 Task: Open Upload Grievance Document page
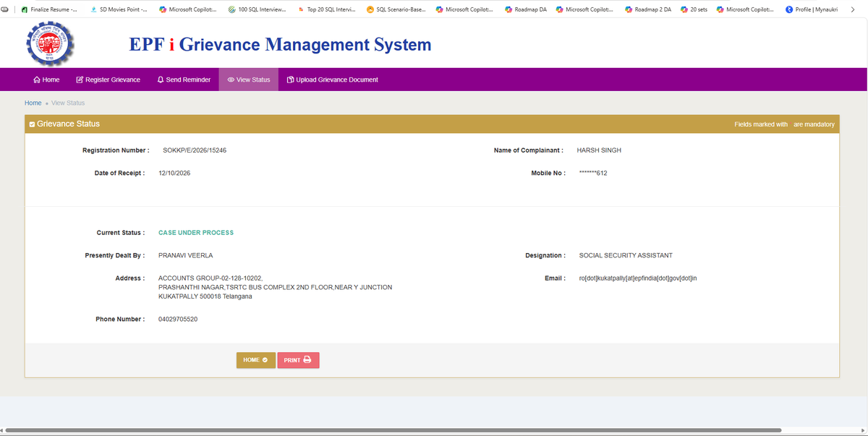pyautogui.click(x=333, y=80)
